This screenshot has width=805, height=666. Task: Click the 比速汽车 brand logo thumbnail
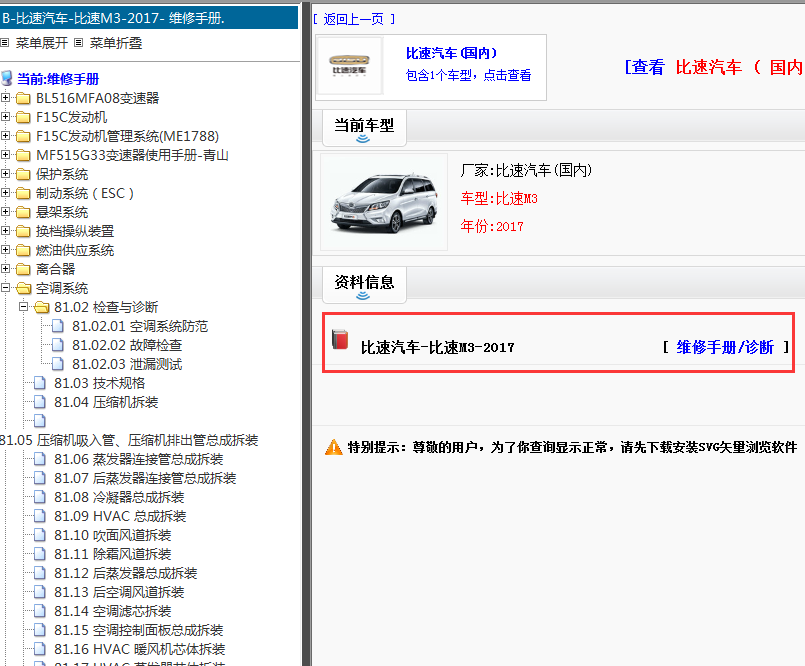[349, 66]
